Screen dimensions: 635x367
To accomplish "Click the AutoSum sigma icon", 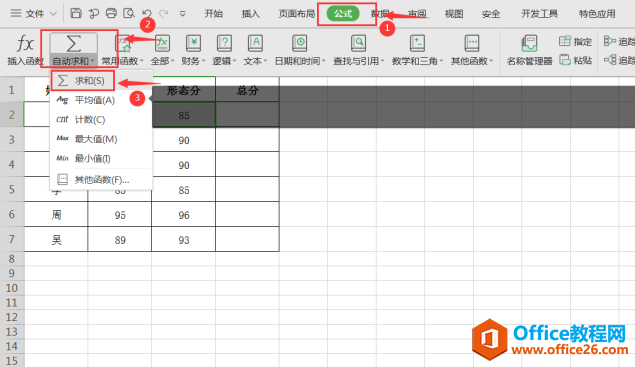I will coord(73,43).
